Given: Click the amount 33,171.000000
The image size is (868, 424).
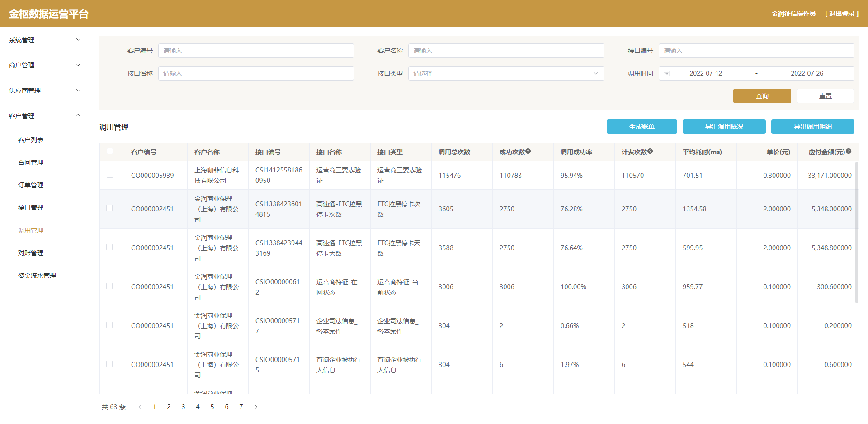Looking at the screenshot, I should (x=830, y=176).
